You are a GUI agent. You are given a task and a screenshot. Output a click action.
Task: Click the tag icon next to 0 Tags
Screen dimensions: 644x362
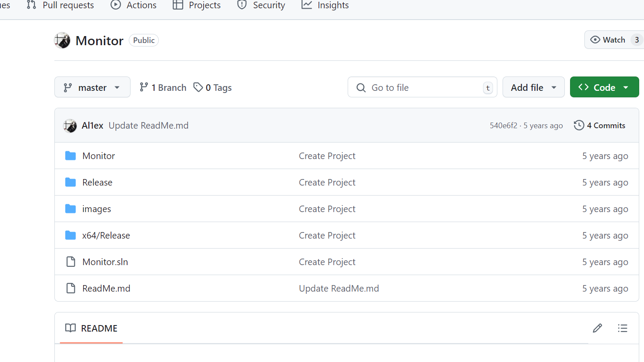[x=198, y=87]
